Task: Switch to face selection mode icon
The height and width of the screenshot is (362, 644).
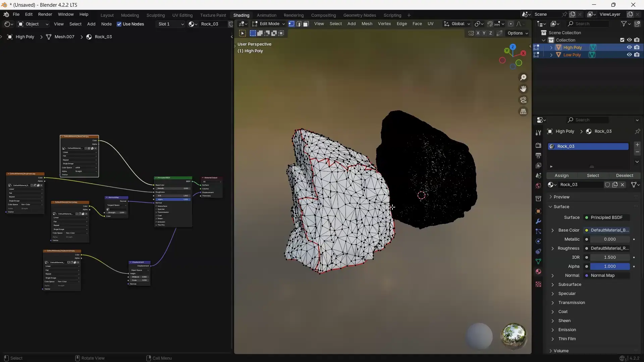Action: [306, 24]
